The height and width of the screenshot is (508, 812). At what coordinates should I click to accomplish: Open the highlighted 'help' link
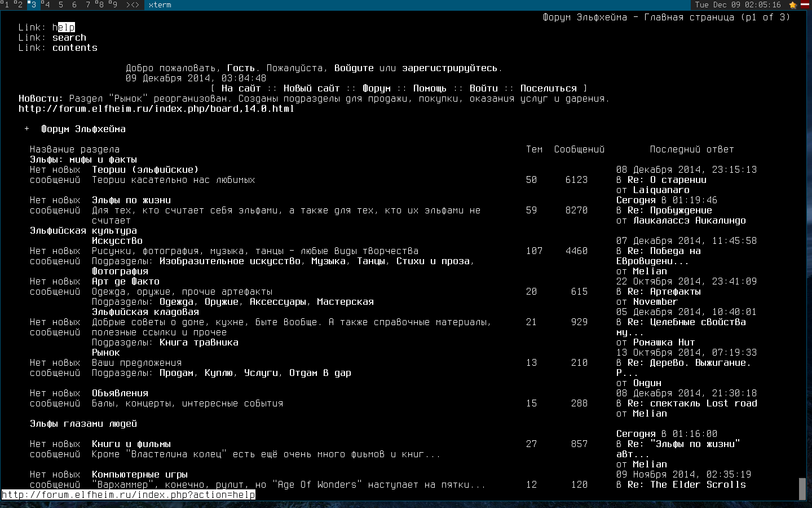[x=64, y=27]
